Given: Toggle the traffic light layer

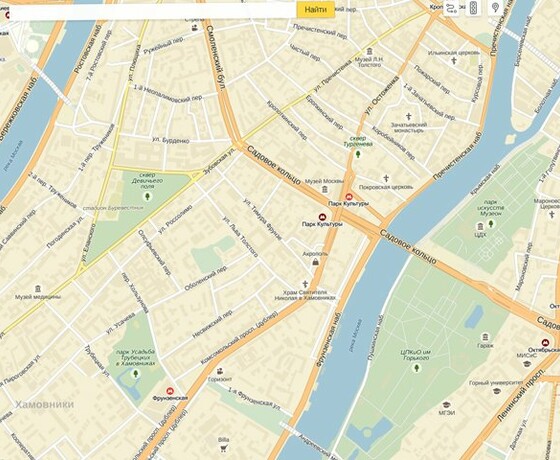Looking at the screenshot, I should click(474, 9).
